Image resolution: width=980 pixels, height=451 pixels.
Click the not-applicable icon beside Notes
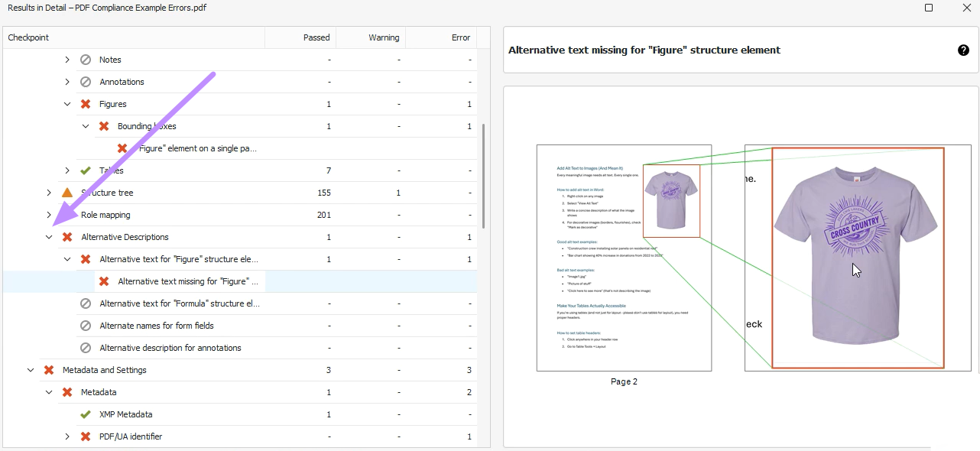pyautogui.click(x=86, y=60)
